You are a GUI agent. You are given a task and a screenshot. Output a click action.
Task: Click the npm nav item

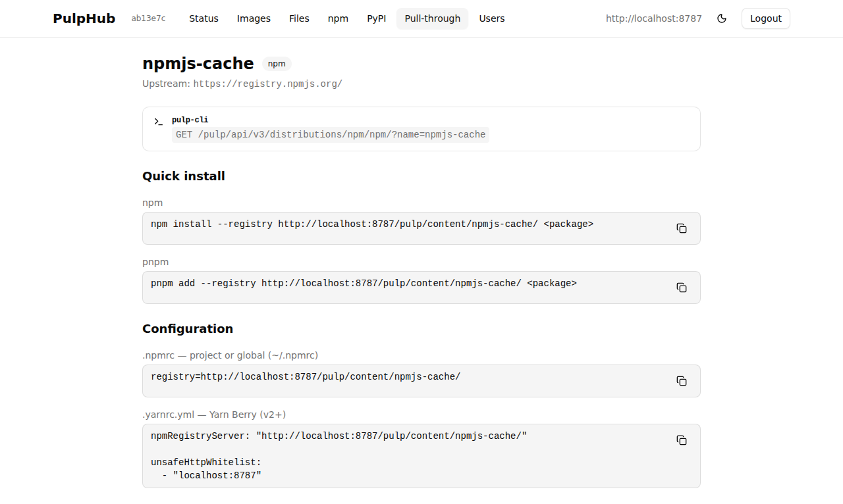pos(338,18)
